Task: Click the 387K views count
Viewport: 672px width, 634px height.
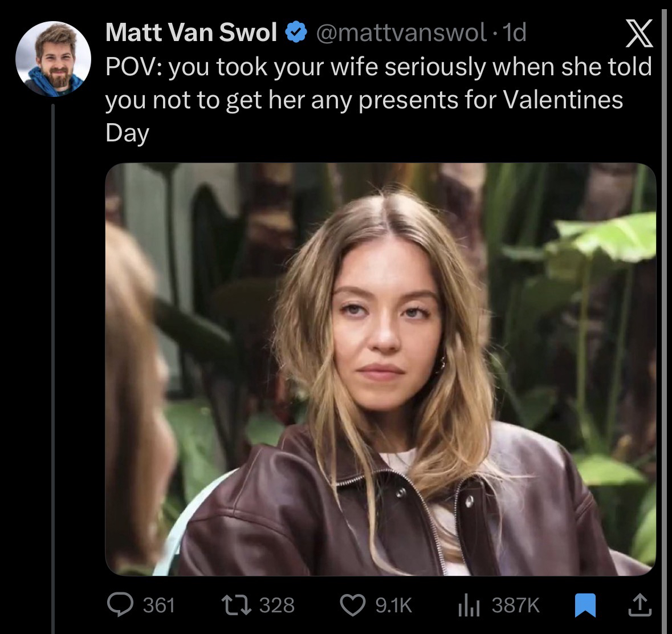Action: coord(515,605)
